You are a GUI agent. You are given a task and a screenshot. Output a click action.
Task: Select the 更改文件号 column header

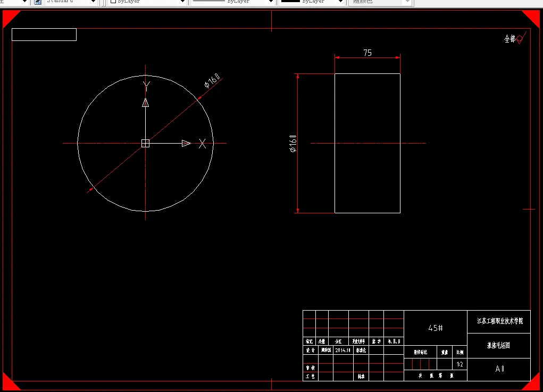[358, 341]
